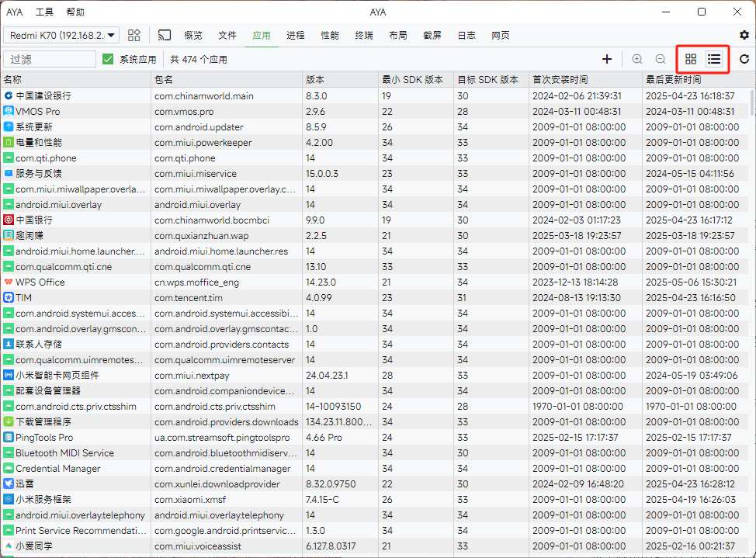This screenshot has height=558, width=756.
Task: Click the plus icon to install app
Action: (607, 59)
